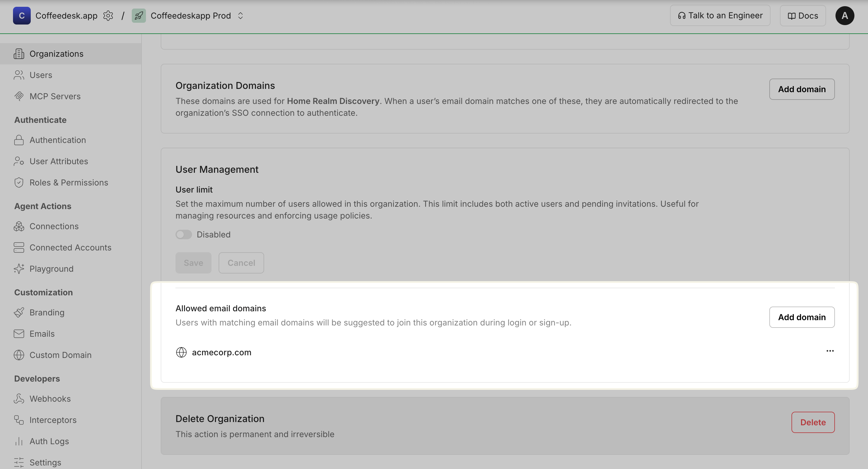868x469 pixels.
Task: Click the Branding paintbrush icon
Action: (x=19, y=312)
